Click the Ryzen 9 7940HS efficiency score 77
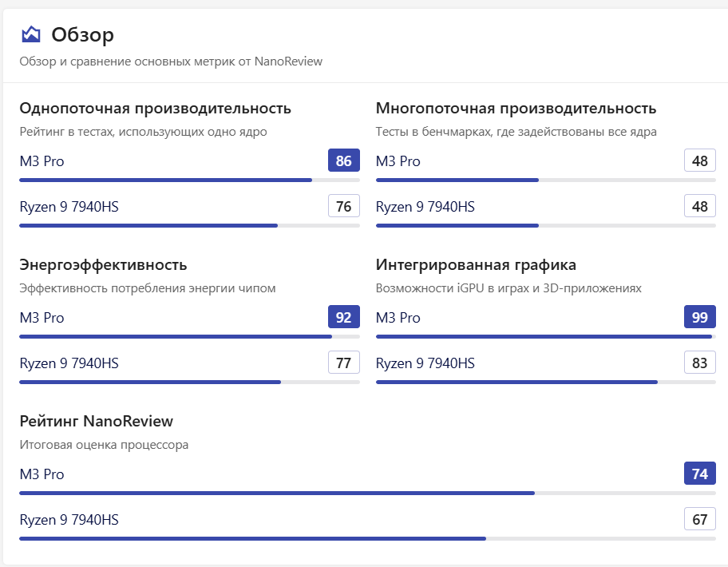This screenshot has height=567, width=728. pyautogui.click(x=344, y=363)
